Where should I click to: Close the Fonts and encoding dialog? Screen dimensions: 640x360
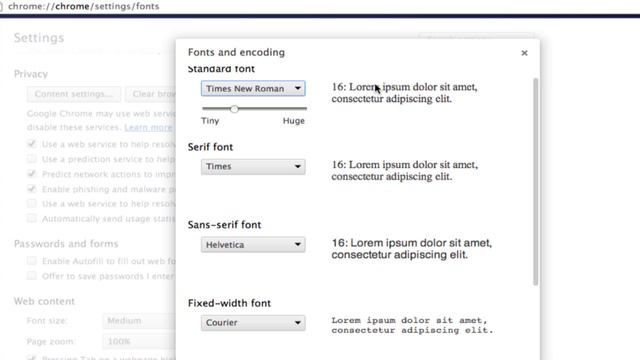click(x=524, y=53)
